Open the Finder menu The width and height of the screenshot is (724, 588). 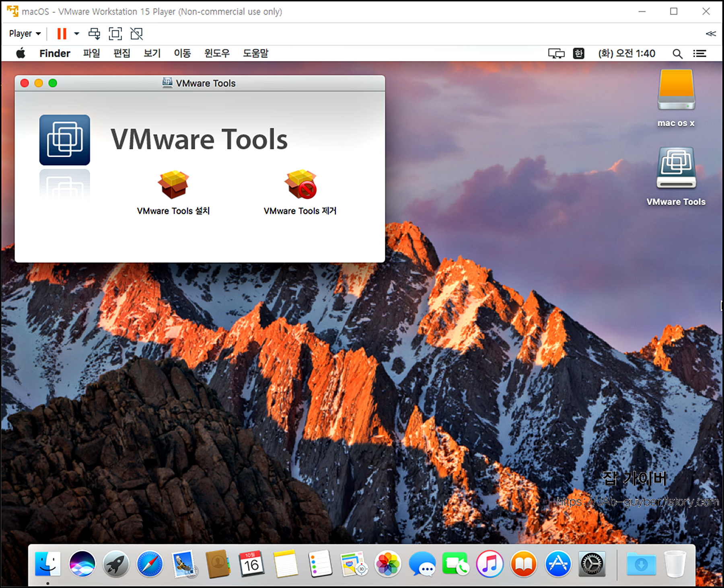(x=55, y=53)
